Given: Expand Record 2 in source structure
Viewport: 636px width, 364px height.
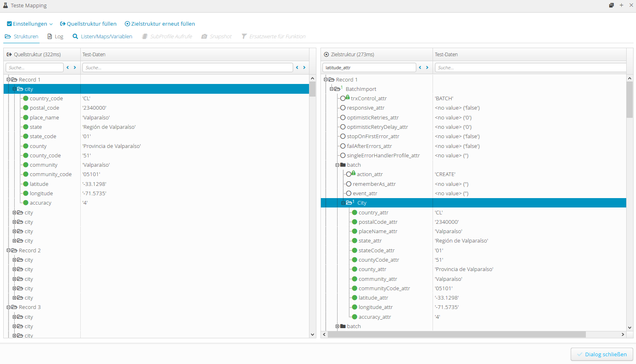Looking at the screenshot, I should [x=9, y=251].
